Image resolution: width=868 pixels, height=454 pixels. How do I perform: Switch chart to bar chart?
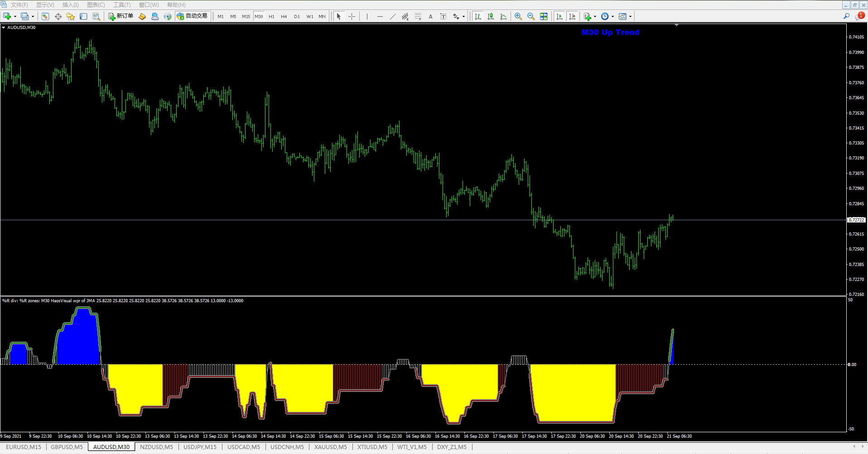pos(478,16)
